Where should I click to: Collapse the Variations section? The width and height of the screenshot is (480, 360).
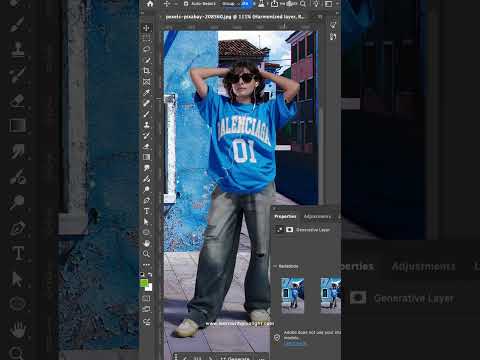pyautogui.click(x=275, y=266)
